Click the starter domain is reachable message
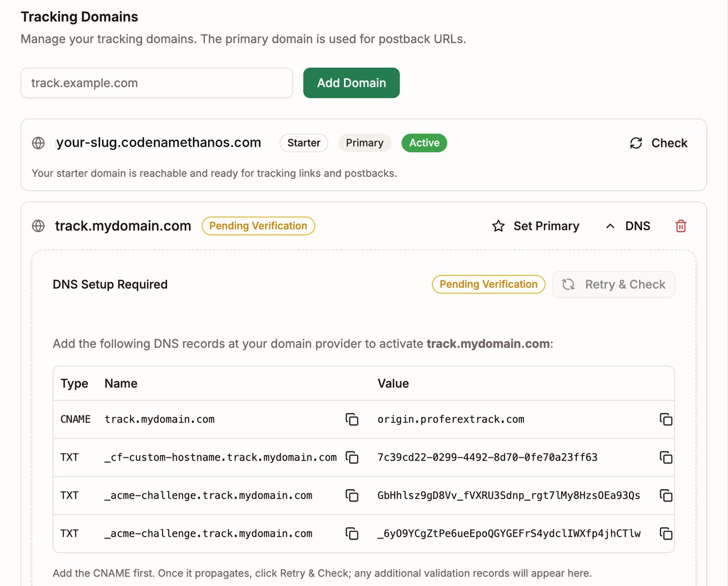Image resolution: width=728 pixels, height=586 pixels. pos(214,174)
